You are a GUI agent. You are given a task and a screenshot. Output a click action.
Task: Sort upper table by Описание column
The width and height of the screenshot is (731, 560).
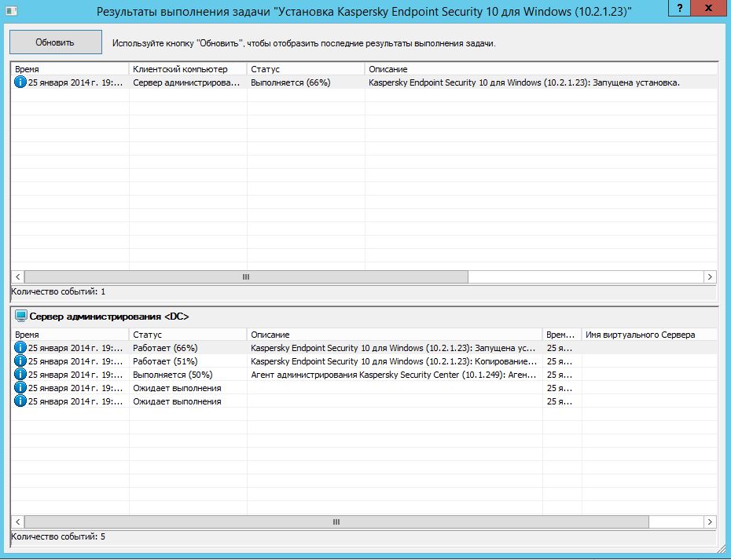click(x=541, y=69)
